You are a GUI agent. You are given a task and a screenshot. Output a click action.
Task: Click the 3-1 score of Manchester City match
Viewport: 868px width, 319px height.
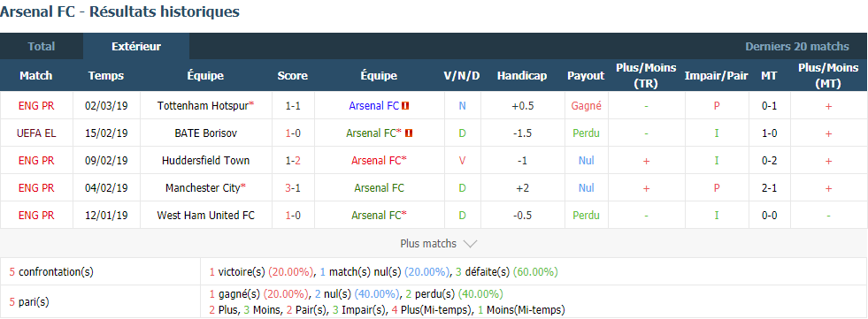pyautogui.click(x=293, y=188)
